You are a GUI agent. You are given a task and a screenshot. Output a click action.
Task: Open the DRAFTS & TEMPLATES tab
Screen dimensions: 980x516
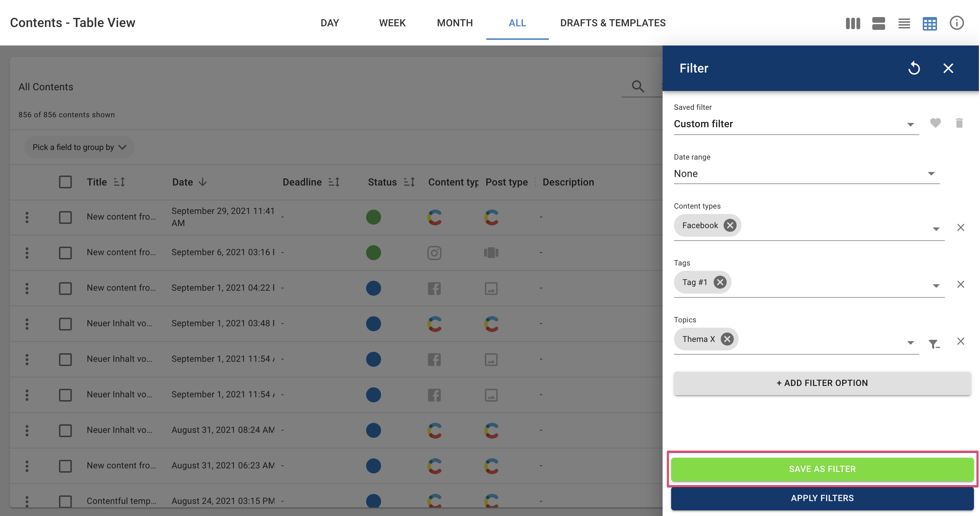612,23
